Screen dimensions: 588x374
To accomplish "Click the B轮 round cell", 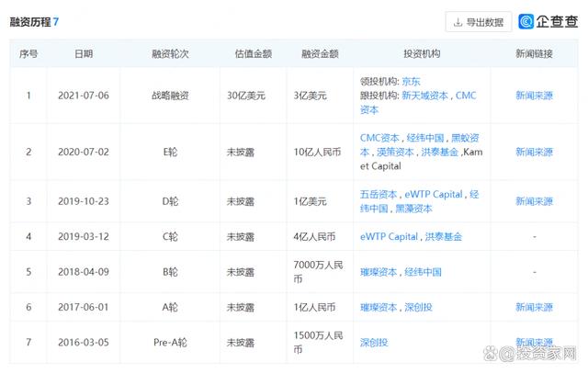I will click(x=170, y=272).
